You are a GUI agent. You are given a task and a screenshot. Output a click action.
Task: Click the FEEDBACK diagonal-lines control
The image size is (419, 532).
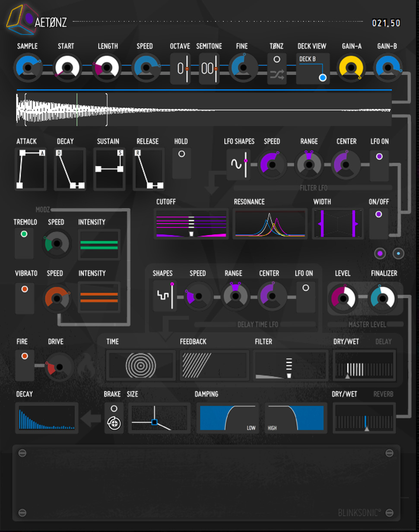[x=214, y=365]
